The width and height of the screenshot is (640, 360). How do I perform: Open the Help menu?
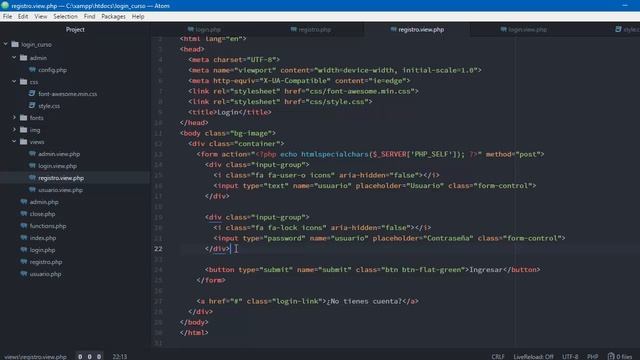tap(138, 16)
